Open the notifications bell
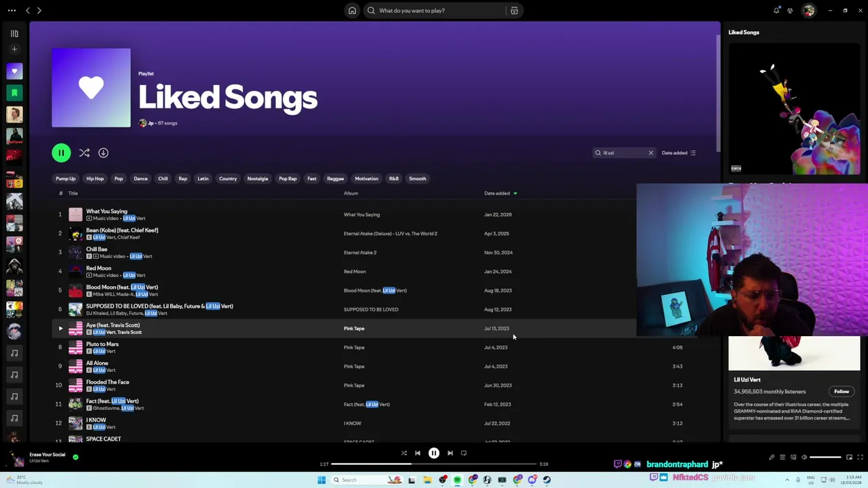 tap(776, 10)
